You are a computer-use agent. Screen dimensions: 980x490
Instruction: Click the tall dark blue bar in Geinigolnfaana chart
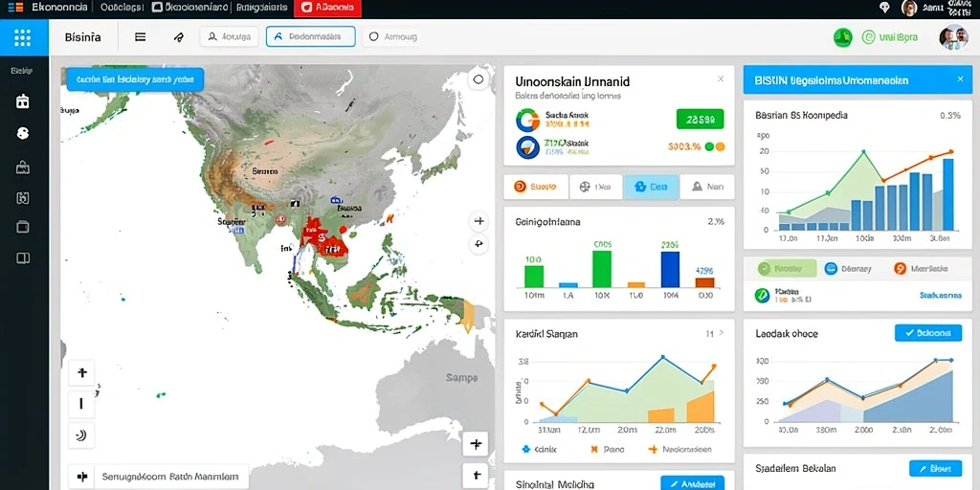(670, 269)
